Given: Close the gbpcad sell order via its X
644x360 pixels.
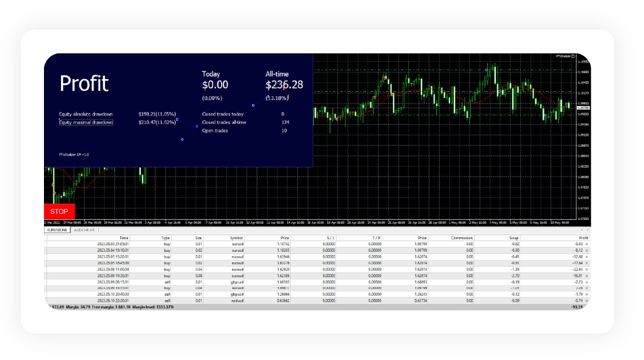Looking at the screenshot, I should (x=586, y=282).
